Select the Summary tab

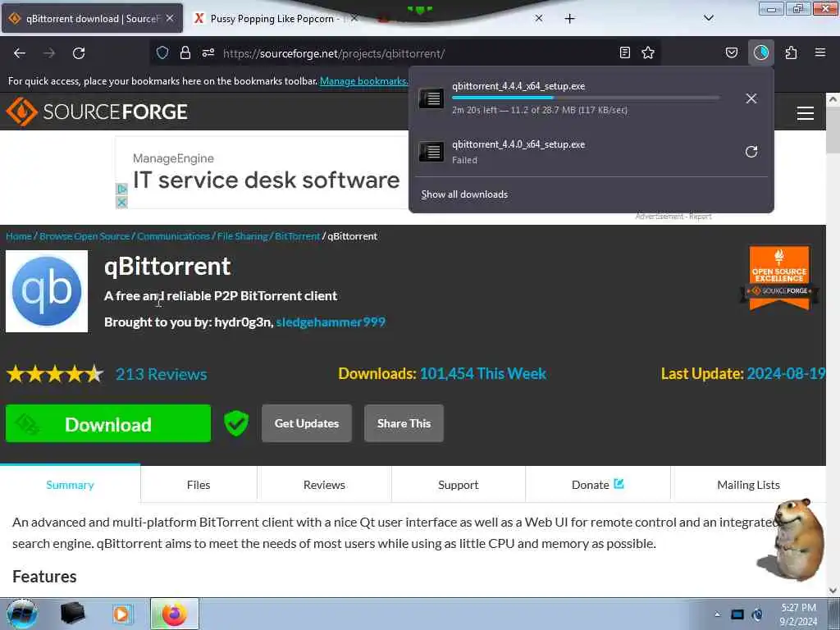71,485
